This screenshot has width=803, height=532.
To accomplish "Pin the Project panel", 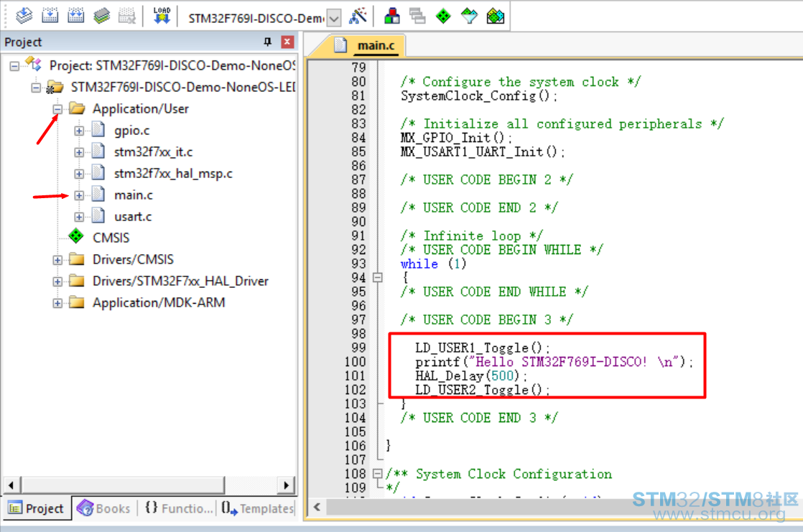I will (x=267, y=42).
